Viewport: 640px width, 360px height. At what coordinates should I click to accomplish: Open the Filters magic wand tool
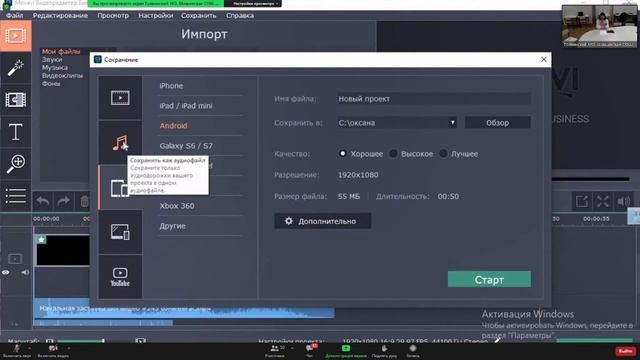pos(16,68)
